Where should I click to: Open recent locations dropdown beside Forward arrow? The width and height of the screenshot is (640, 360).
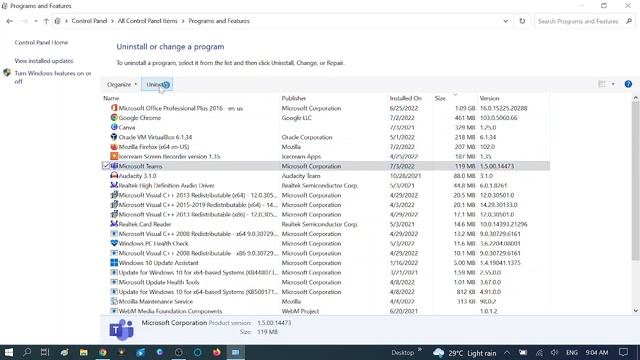coord(36,21)
